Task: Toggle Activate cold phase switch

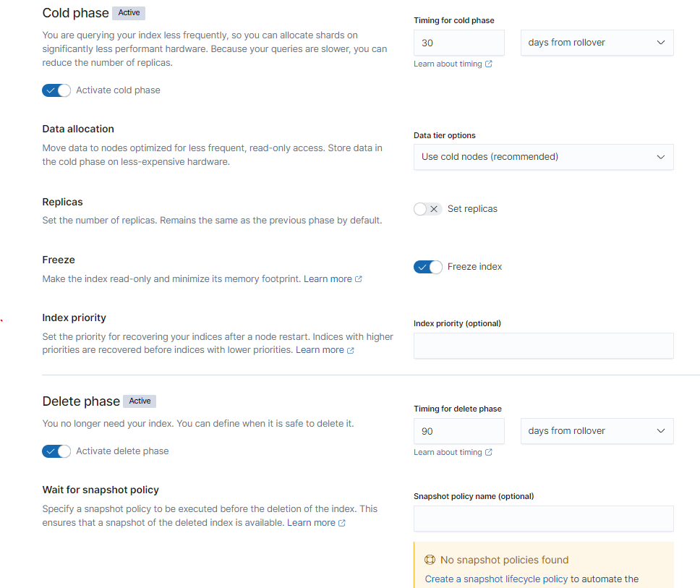Action: pyautogui.click(x=56, y=90)
